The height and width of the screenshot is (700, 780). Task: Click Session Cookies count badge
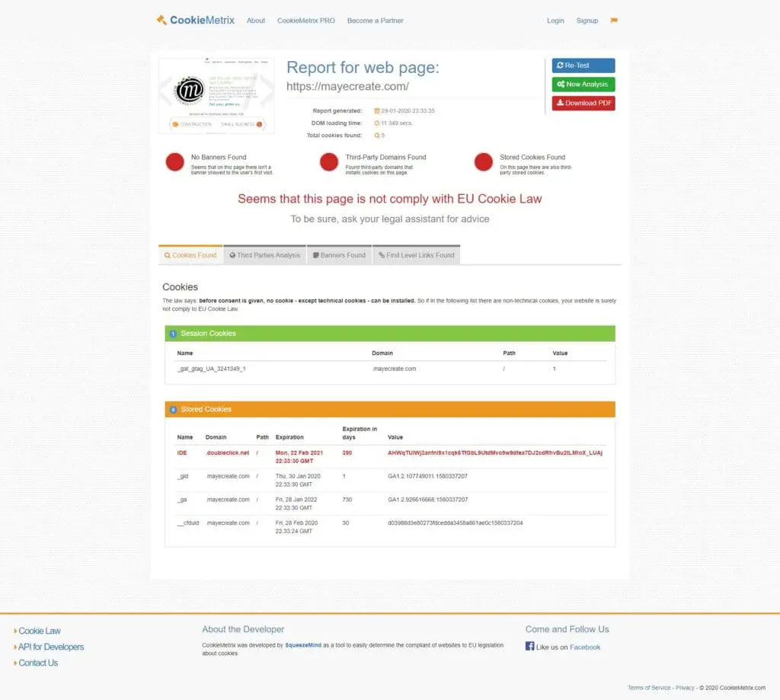(173, 334)
